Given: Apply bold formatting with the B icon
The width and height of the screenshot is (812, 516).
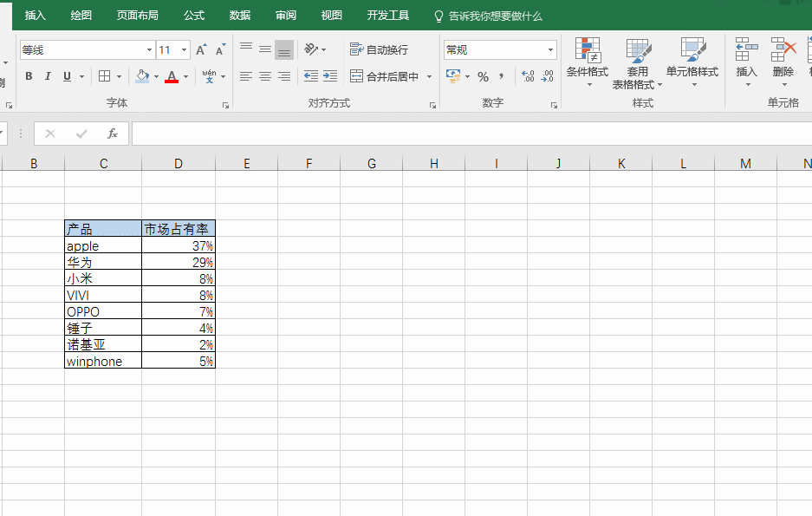Looking at the screenshot, I should 27,76.
